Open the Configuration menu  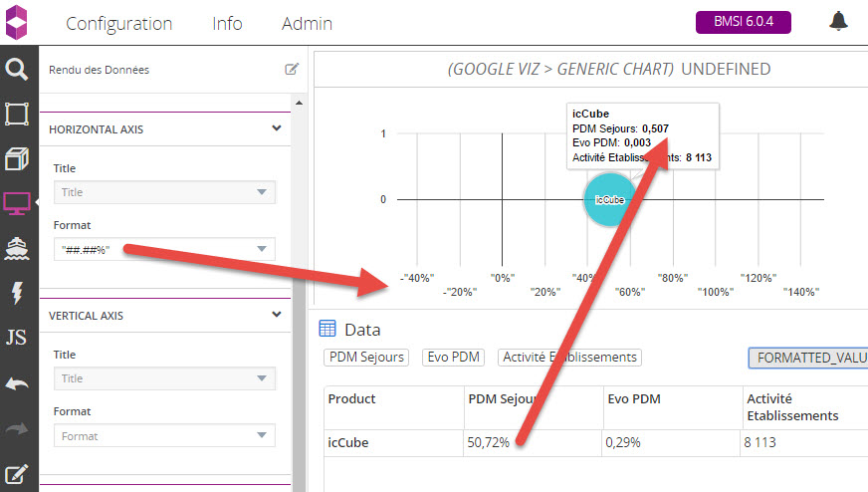[118, 23]
